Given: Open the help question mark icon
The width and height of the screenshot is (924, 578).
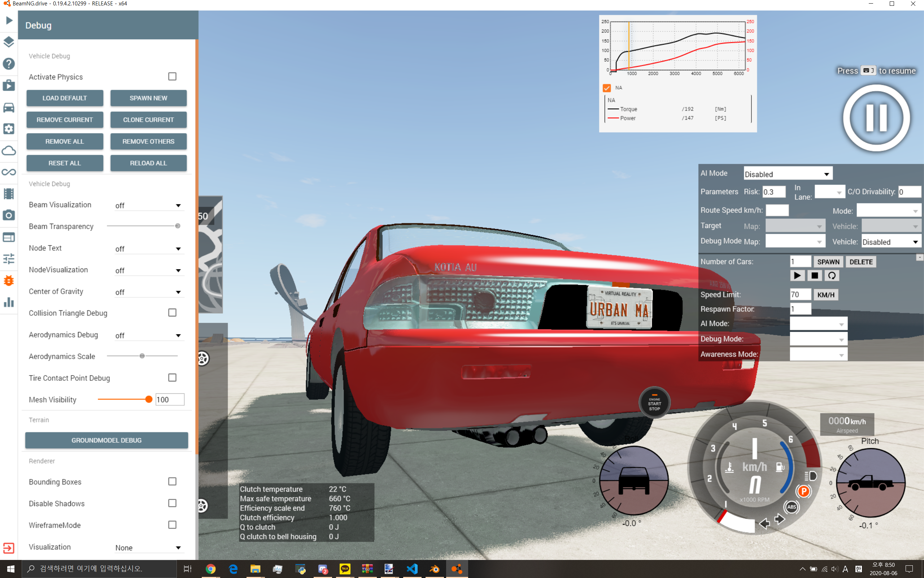Looking at the screenshot, I should point(9,64).
